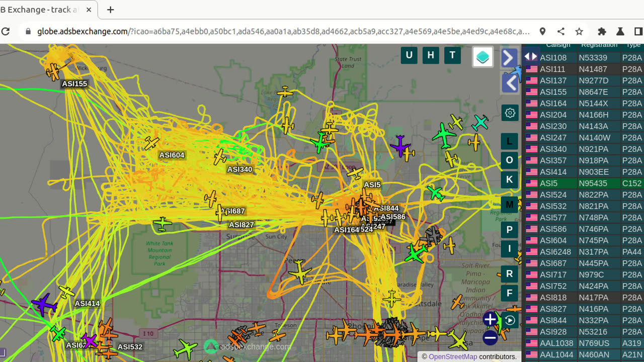
Task: Click the ASI604 aircraft icon on map
Action: click(x=151, y=143)
